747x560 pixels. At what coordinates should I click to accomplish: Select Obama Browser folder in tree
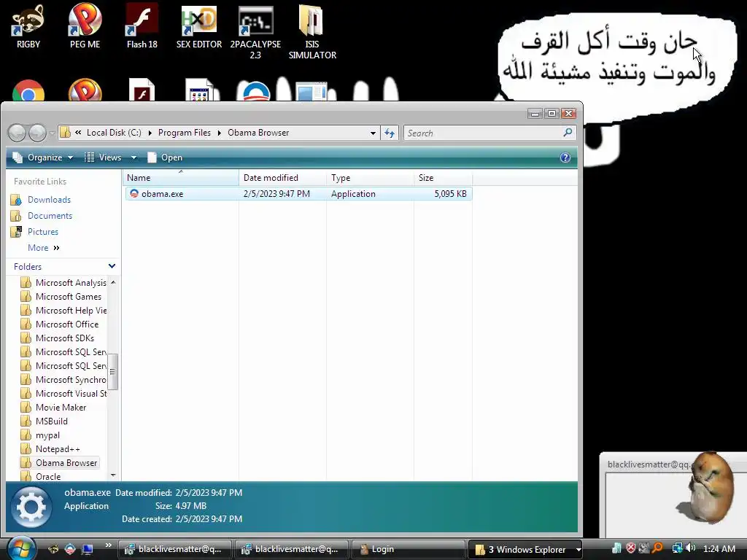coord(58,463)
